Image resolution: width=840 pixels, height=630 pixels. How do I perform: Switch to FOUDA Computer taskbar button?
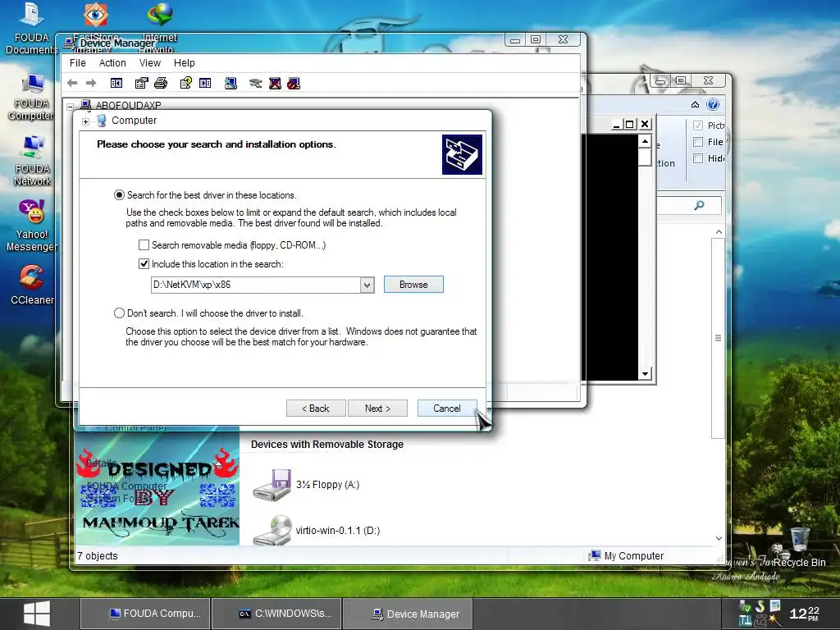tap(144, 614)
